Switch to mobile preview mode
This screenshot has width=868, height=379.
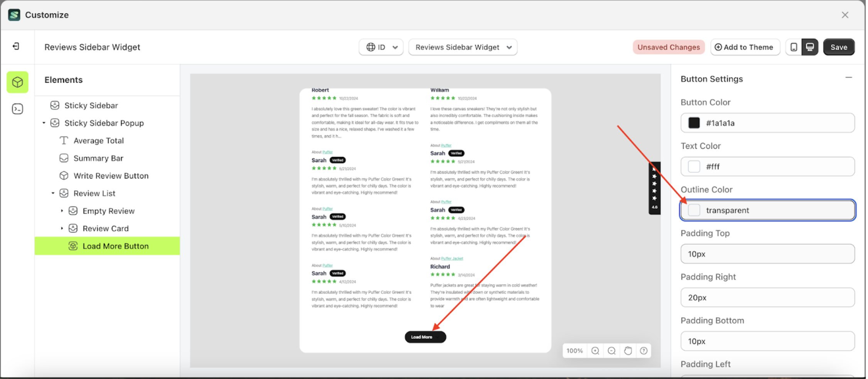(794, 47)
